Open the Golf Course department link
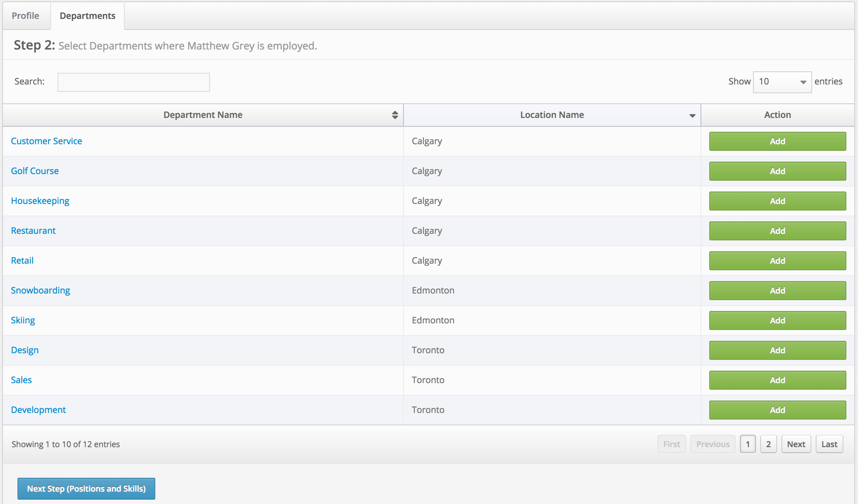The height and width of the screenshot is (504, 858). (34, 171)
